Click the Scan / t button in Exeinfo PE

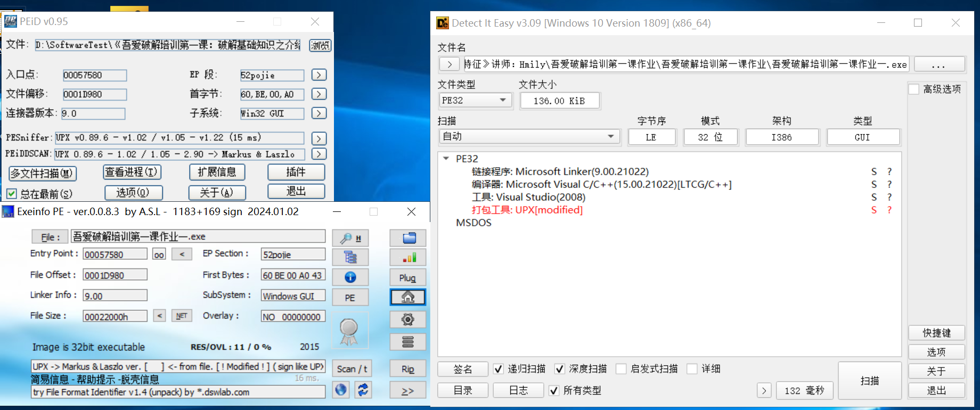click(x=352, y=368)
